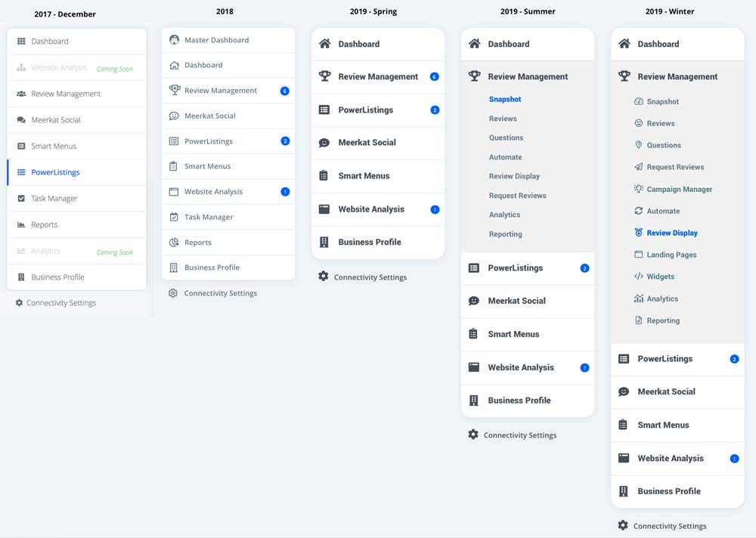Click the alert badge on Website Analysis in the 2019 Summer menu
Screen dimensions: 756x538
click(585, 368)
